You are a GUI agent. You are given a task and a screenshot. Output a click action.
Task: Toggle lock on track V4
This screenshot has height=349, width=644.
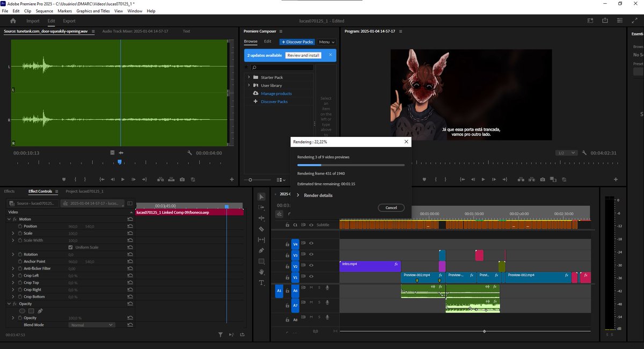[x=288, y=244]
